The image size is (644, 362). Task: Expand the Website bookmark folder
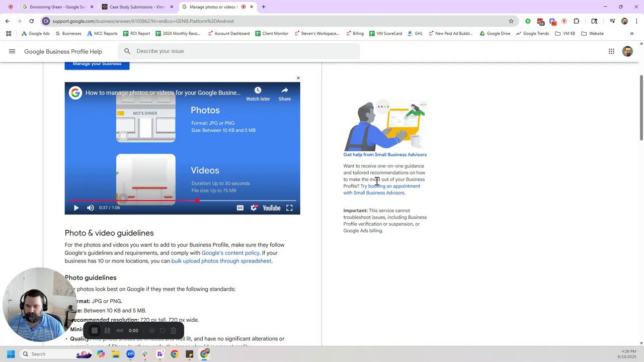592,34
